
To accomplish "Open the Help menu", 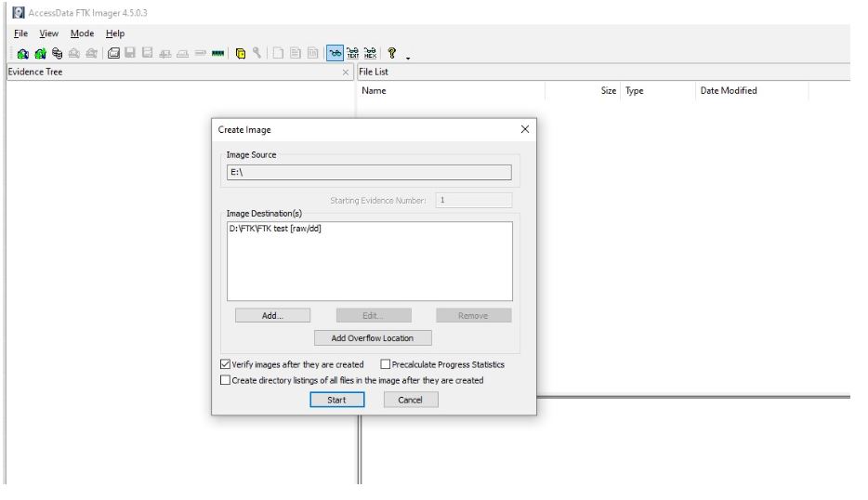I will (x=115, y=33).
